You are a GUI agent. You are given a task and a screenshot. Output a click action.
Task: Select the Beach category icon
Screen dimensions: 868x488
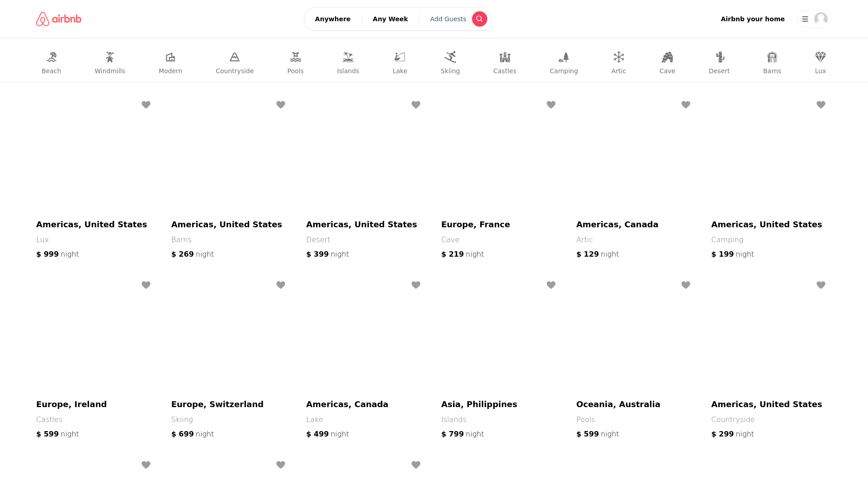[x=52, y=57]
